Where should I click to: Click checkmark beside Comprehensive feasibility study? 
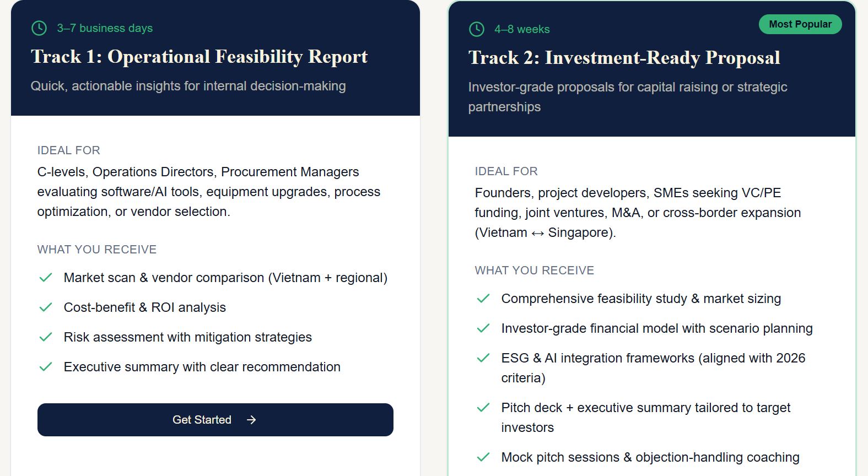483,299
